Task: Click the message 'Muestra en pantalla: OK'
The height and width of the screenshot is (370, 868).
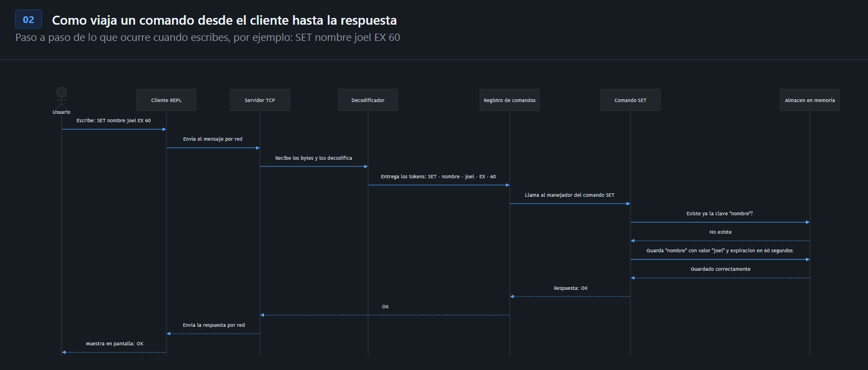Action: [114, 343]
